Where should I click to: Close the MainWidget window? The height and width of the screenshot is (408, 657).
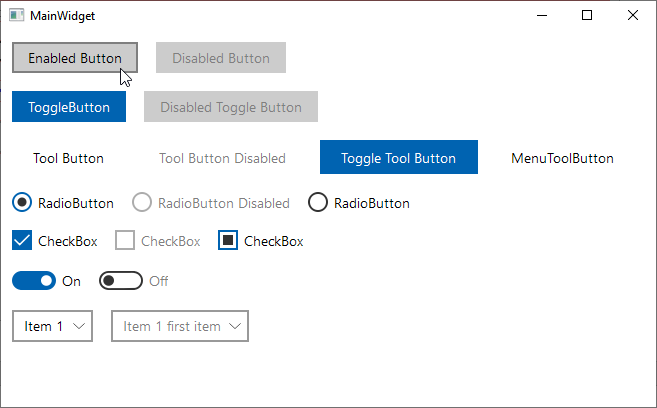[x=633, y=15]
